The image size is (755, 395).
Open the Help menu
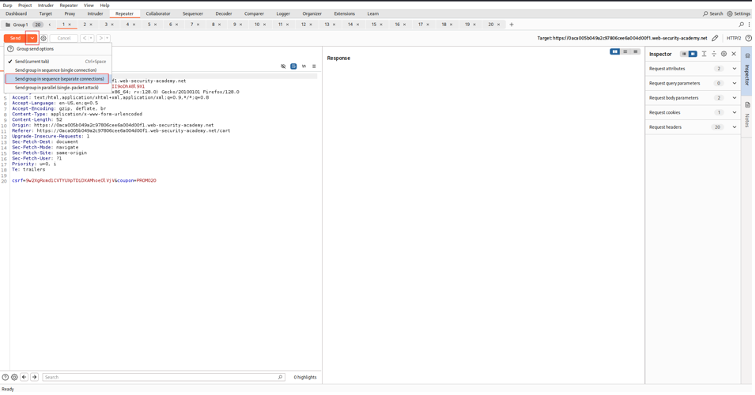[104, 5]
